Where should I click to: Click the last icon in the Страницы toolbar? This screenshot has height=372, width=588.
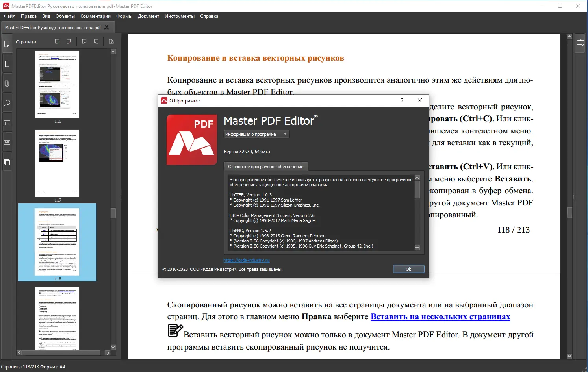pyautogui.click(x=111, y=41)
